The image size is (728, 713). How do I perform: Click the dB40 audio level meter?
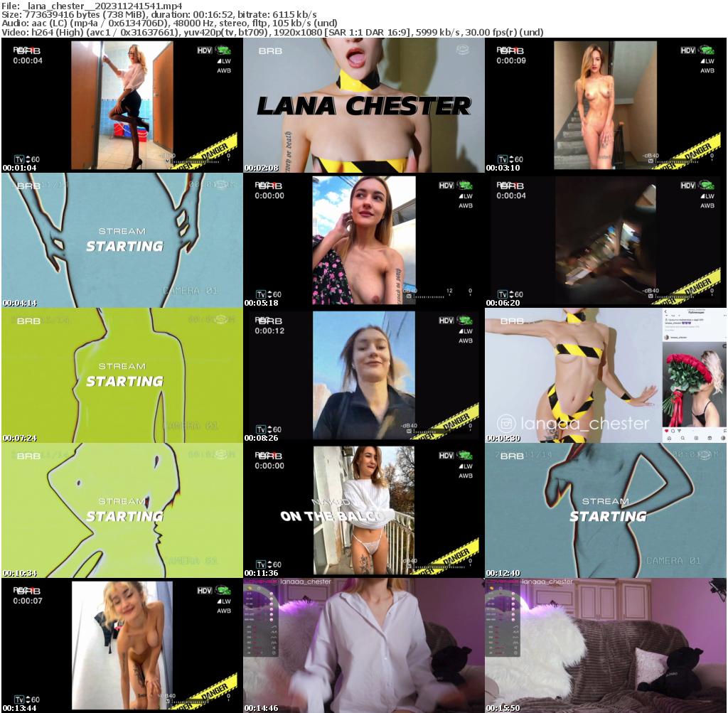(651, 156)
